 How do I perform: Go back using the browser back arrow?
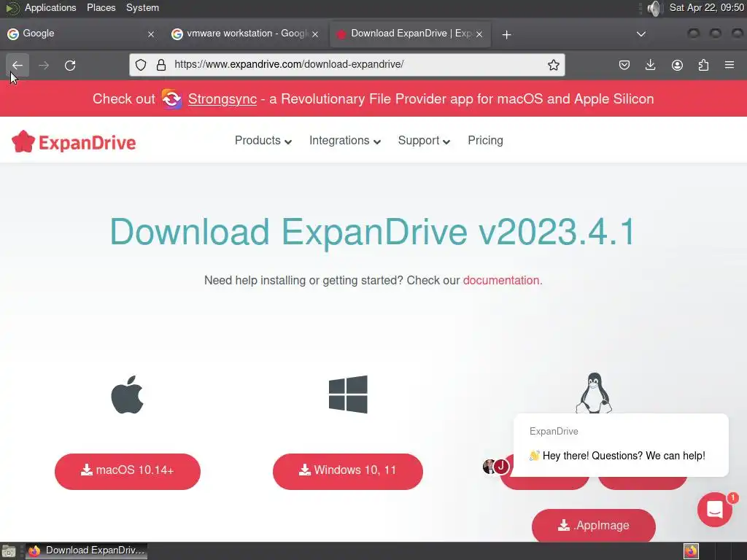click(18, 65)
